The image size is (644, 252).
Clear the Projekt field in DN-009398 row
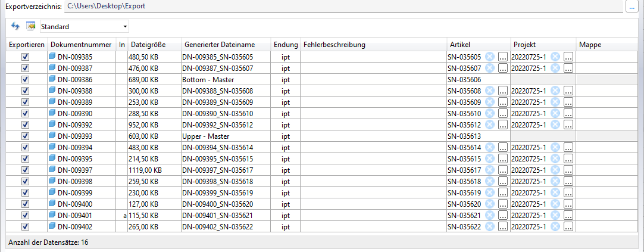click(x=555, y=182)
